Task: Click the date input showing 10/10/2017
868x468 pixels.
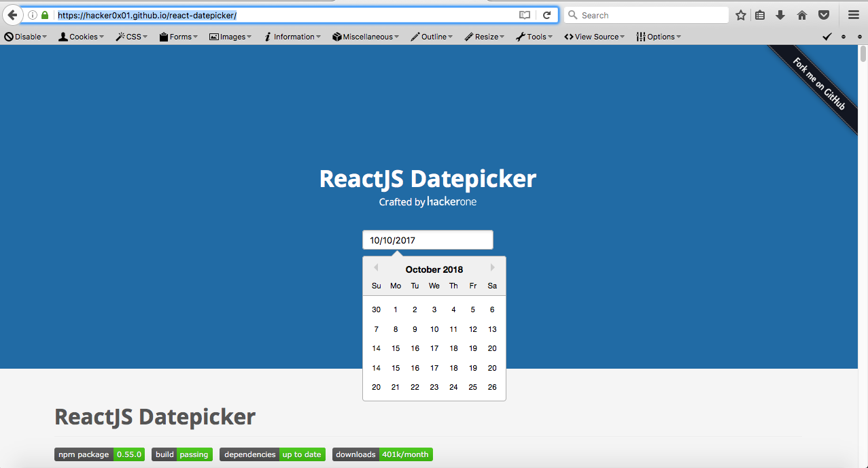Action: [428, 240]
